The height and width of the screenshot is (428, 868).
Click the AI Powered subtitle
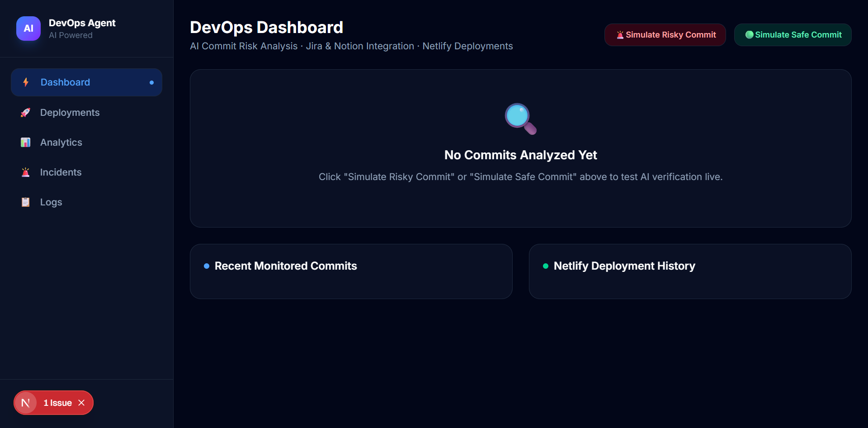(71, 35)
